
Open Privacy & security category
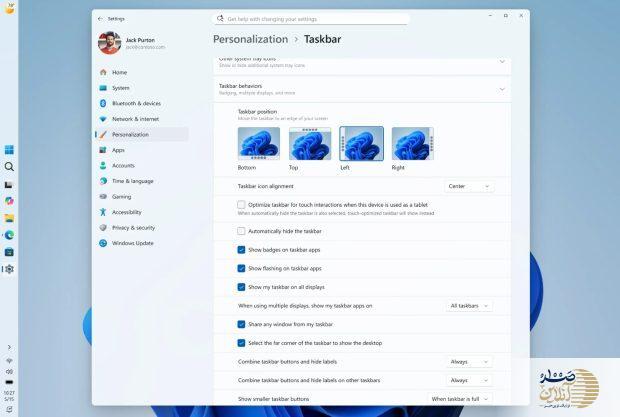(142, 228)
